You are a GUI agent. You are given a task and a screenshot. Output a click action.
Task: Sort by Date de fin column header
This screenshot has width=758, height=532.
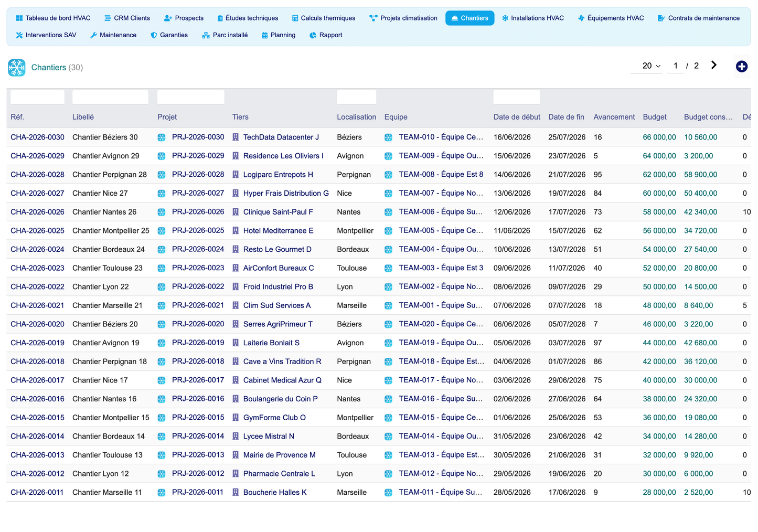(566, 117)
